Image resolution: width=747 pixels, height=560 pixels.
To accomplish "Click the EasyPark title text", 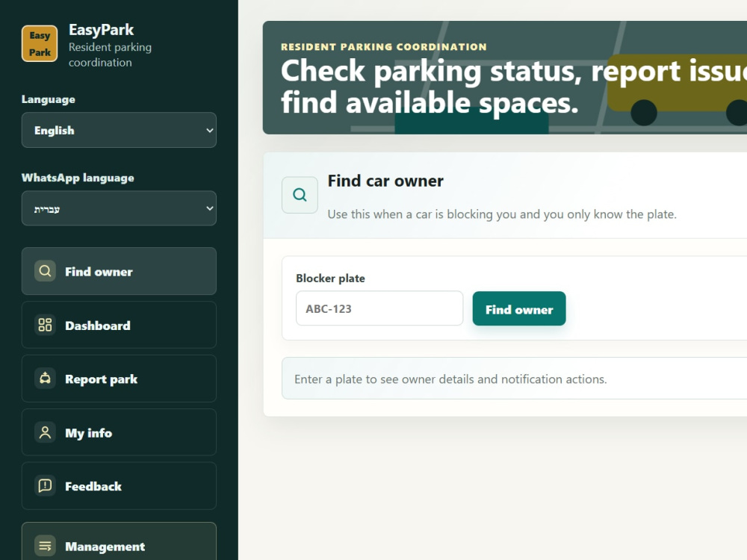I will pyautogui.click(x=101, y=30).
